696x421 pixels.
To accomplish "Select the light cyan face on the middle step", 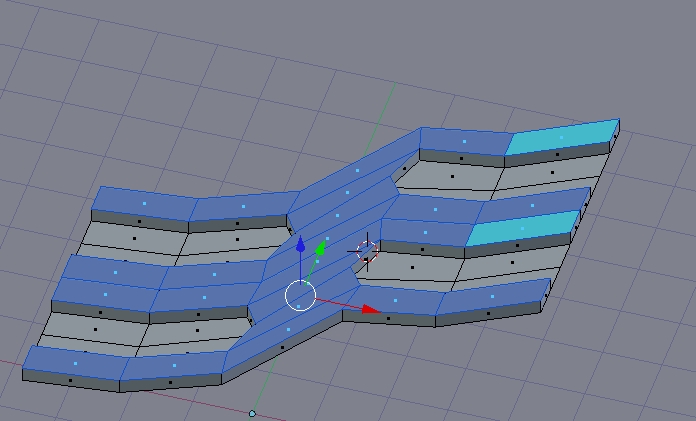I will (x=524, y=228).
